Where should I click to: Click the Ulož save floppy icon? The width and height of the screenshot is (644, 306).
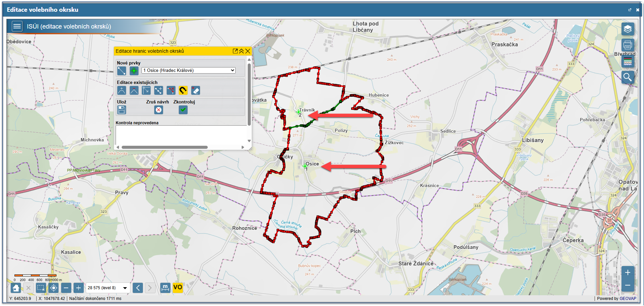122,110
